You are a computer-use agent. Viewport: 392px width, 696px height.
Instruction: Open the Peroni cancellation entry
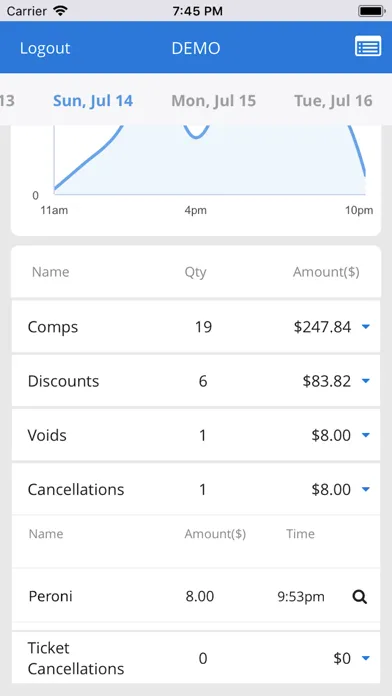pos(196,596)
